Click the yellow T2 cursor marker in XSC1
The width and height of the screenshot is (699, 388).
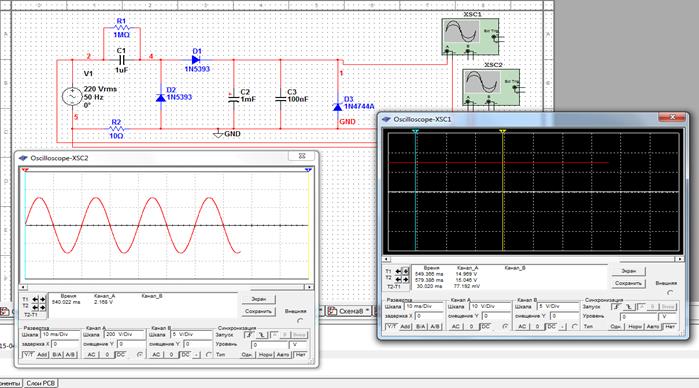coord(503,132)
